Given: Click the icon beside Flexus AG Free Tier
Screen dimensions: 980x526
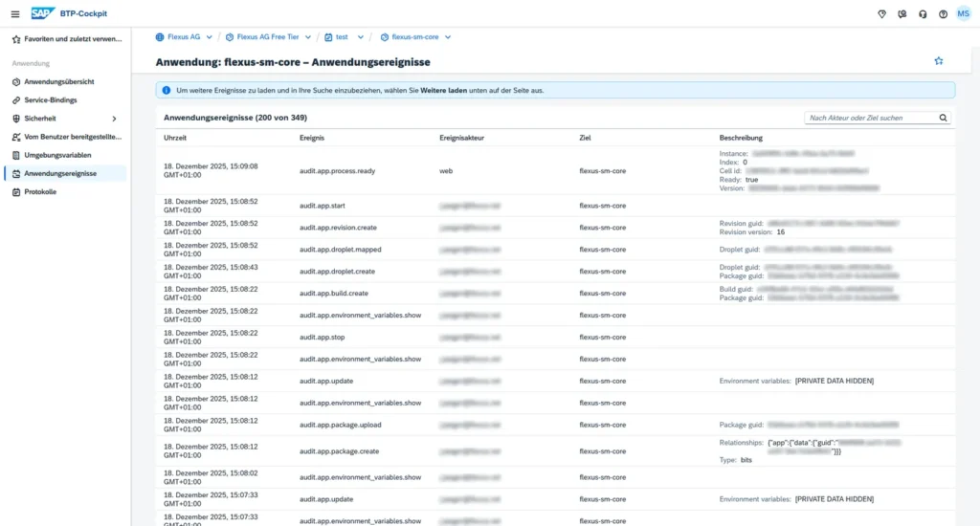Looking at the screenshot, I should click(x=230, y=37).
